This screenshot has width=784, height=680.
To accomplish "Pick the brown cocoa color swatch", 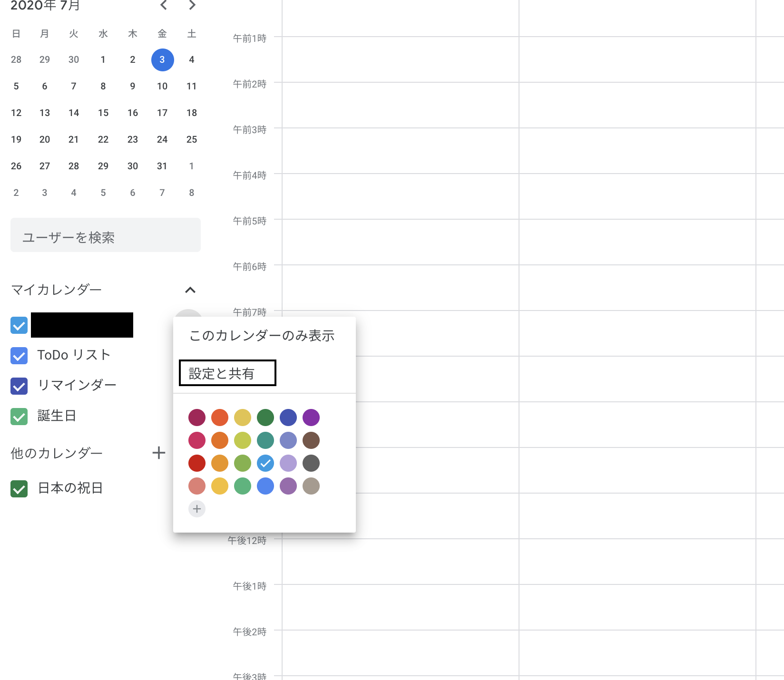I will click(311, 440).
